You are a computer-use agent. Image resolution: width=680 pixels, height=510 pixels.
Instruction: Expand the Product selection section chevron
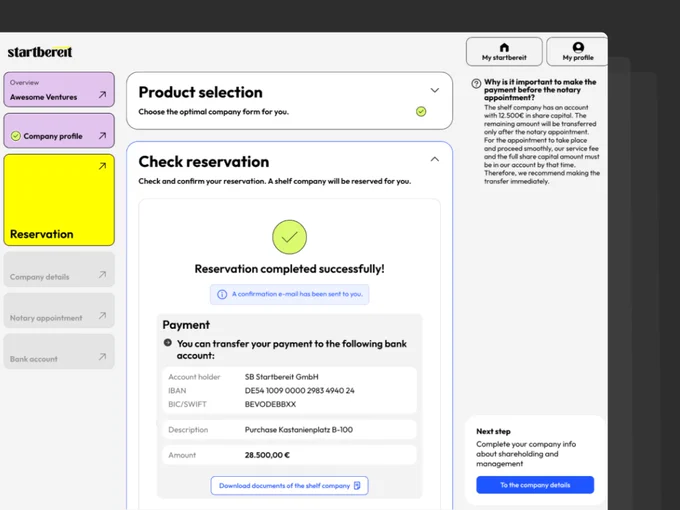pyautogui.click(x=435, y=90)
